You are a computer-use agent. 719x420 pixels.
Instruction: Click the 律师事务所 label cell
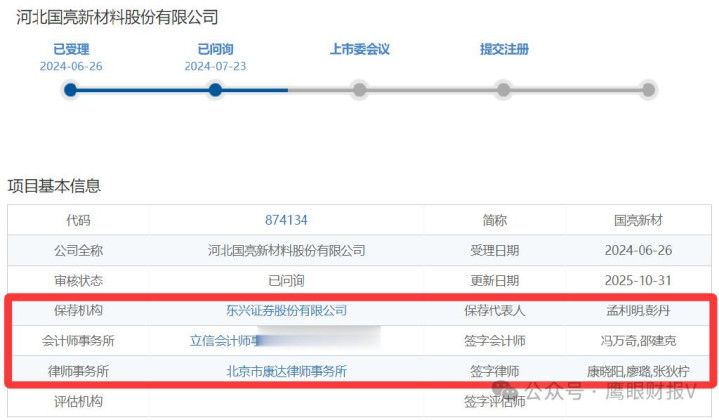coord(78,371)
